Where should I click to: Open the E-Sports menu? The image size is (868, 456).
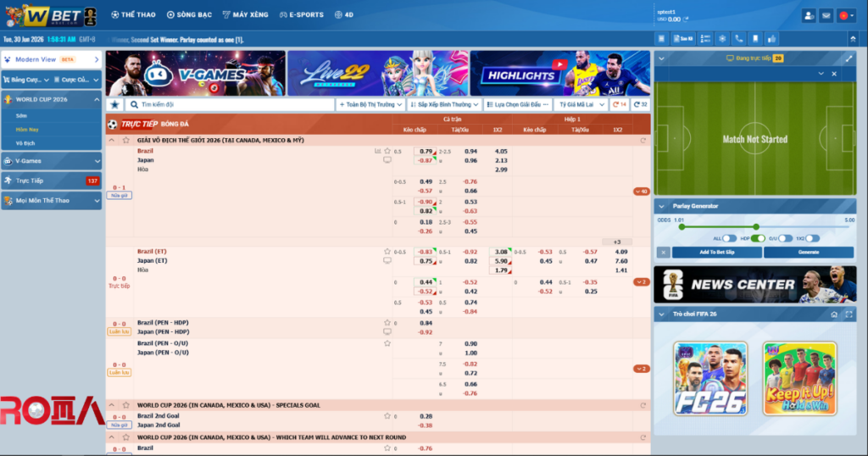(302, 15)
